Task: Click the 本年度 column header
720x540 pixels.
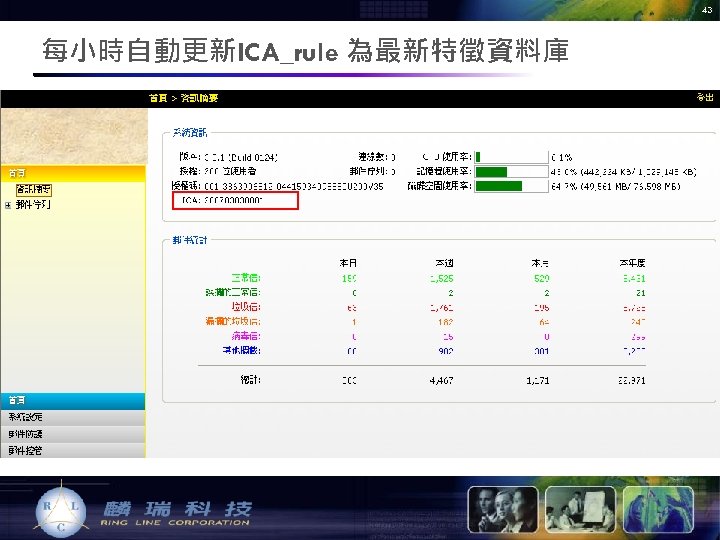Action: [632, 263]
